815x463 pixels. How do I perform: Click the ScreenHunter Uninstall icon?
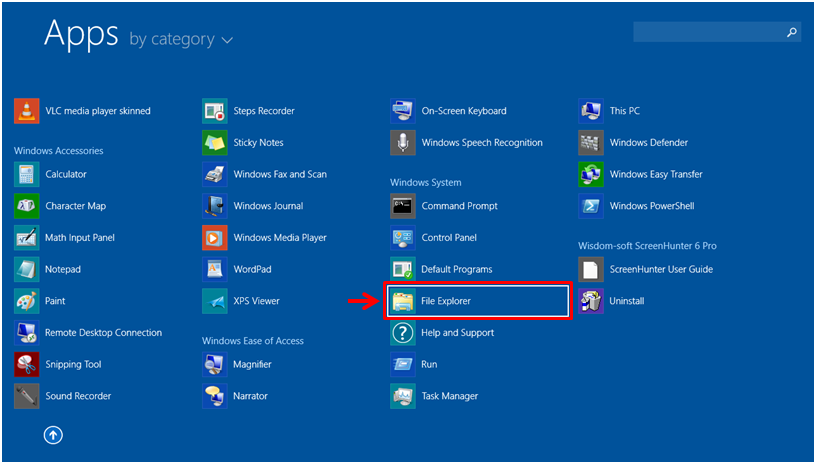(x=591, y=301)
